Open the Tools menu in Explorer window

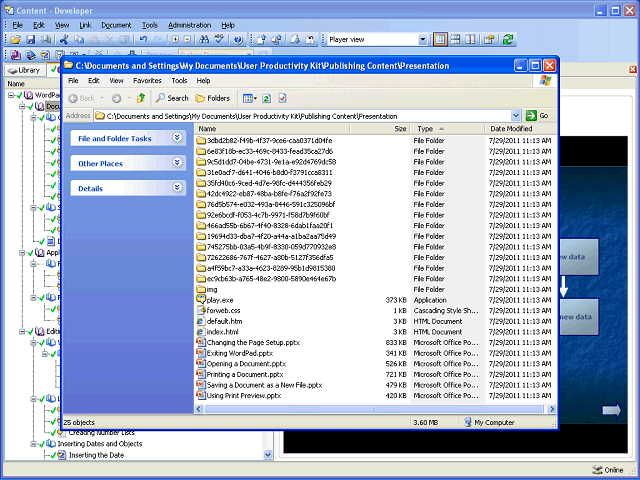click(179, 81)
